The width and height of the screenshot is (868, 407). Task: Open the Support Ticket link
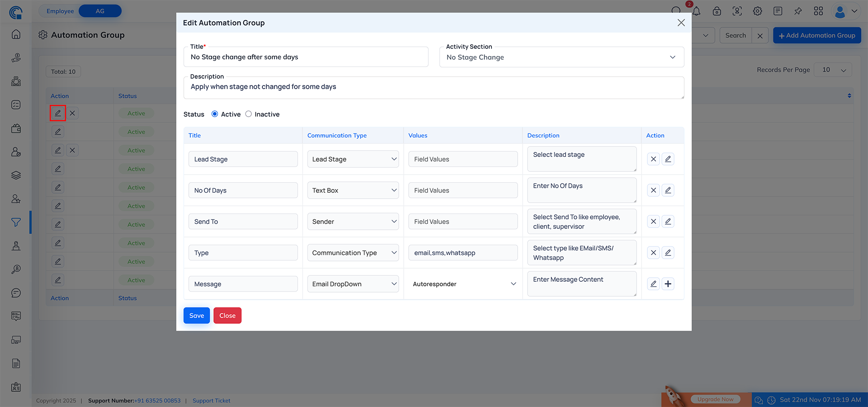coord(211,401)
